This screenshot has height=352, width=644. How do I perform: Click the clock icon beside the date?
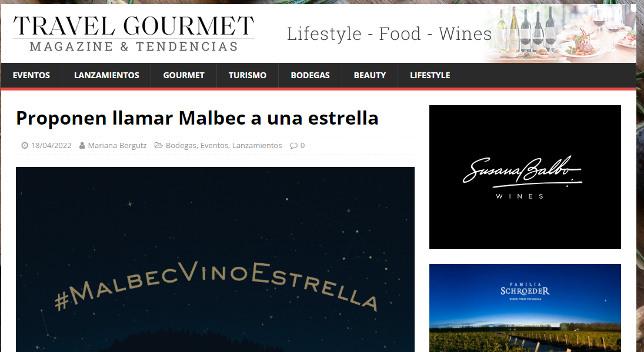point(25,146)
